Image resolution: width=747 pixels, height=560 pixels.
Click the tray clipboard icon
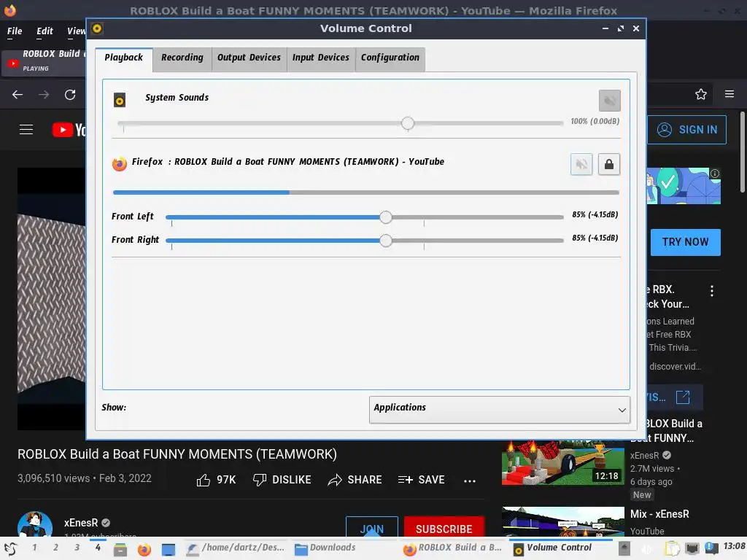(x=672, y=549)
